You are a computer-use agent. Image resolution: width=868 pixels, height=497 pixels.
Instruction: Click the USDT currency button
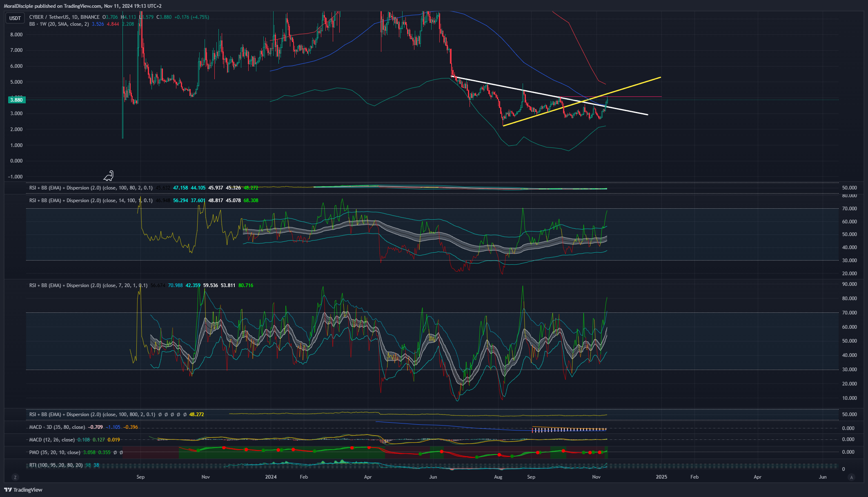(x=15, y=18)
